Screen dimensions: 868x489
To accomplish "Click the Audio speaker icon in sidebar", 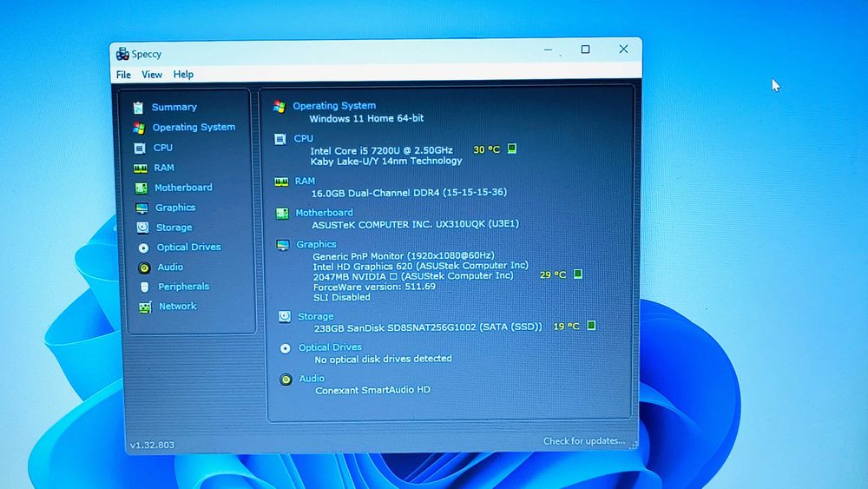I will click(144, 268).
